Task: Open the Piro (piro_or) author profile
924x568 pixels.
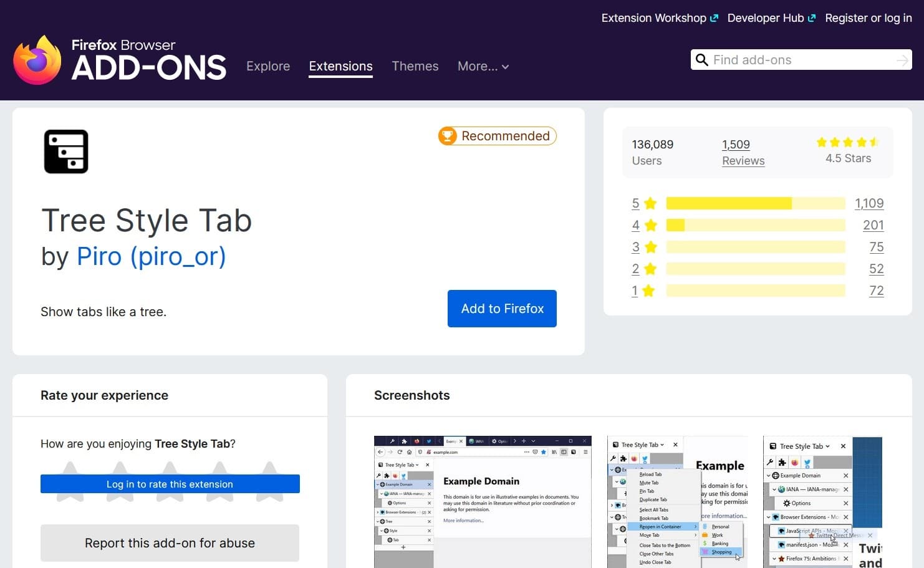Action: pyautogui.click(x=151, y=256)
